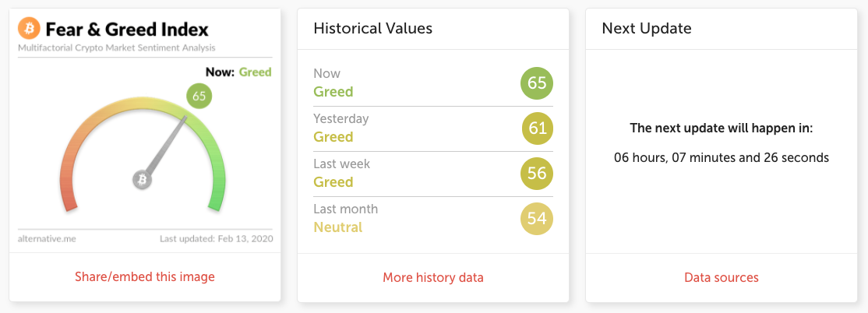Open the Data sources link

click(722, 277)
